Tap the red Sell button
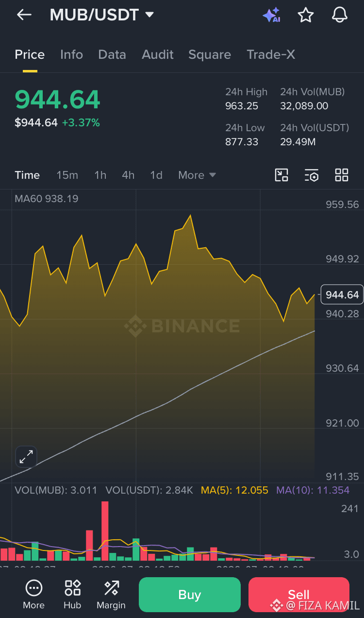This screenshot has width=364, height=618. pos(298,595)
